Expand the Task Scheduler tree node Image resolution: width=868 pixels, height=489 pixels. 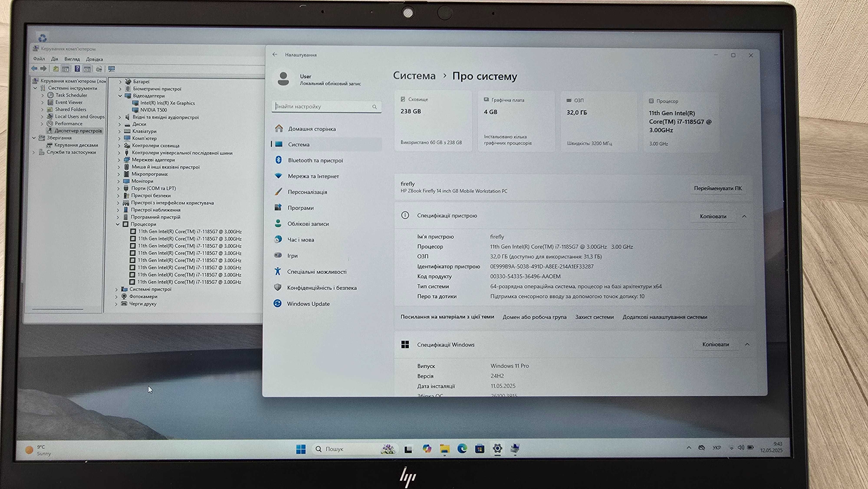tap(43, 96)
